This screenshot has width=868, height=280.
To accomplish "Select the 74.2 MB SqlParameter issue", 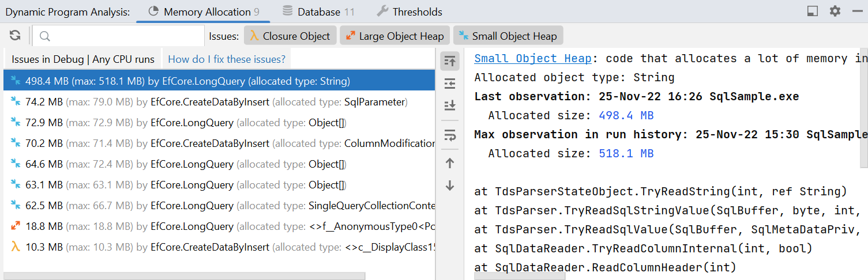I will [219, 102].
